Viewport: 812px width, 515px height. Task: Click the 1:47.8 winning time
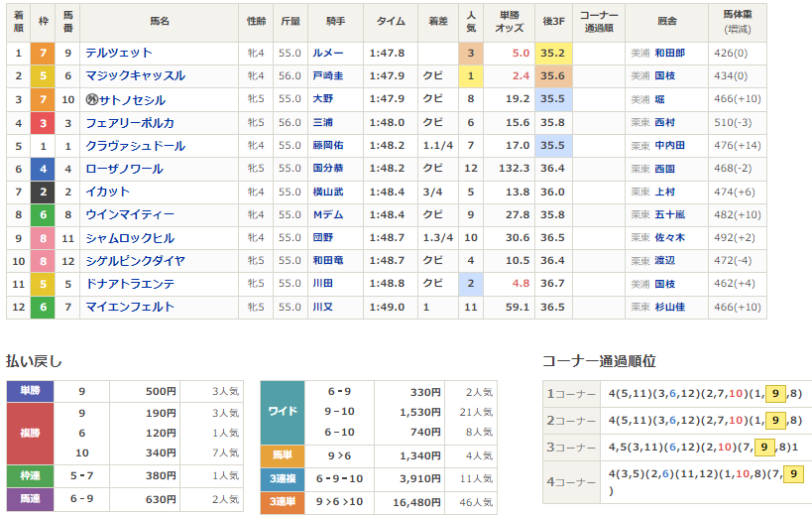tap(387, 53)
